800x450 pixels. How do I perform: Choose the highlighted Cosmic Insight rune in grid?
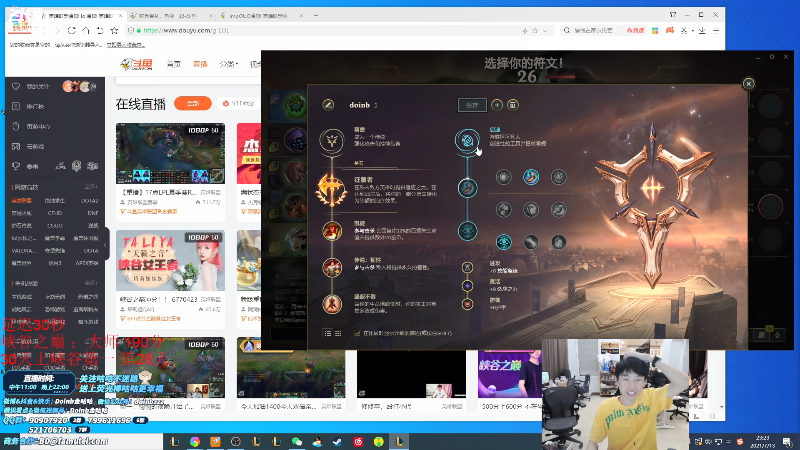504,242
